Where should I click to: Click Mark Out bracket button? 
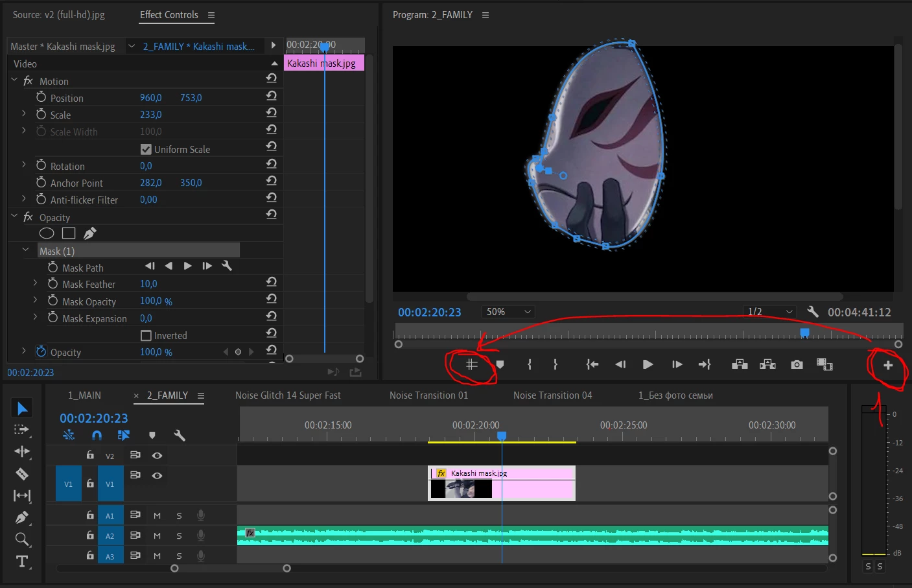[555, 364]
